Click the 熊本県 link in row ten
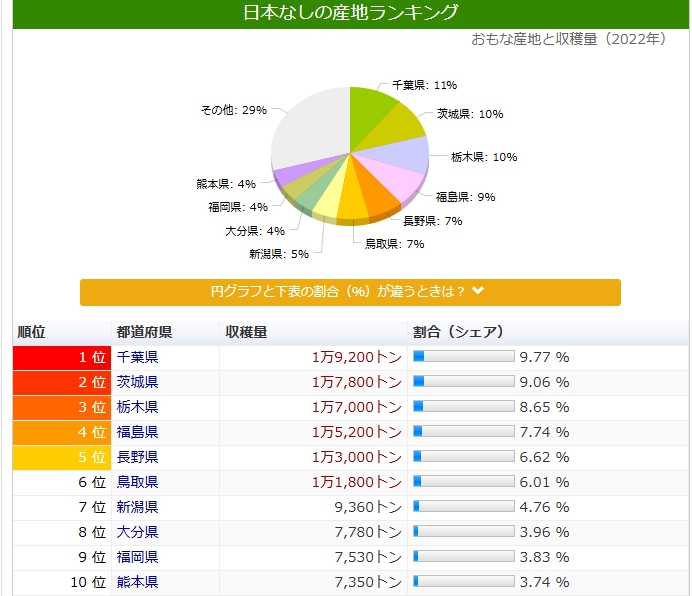The height and width of the screenshot is (596, 692). [x=137, y=582]
